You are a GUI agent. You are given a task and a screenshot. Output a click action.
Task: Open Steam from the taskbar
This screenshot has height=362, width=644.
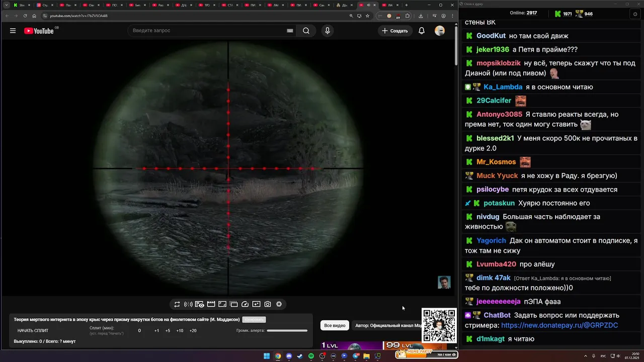pos(300,356)
